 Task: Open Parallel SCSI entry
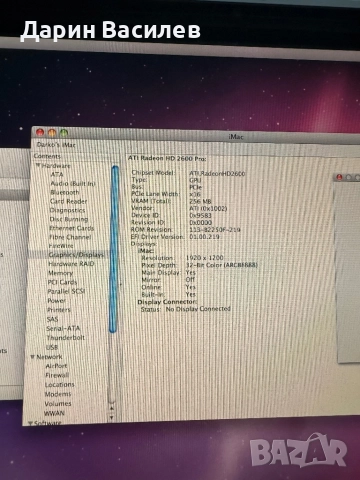tap(66, 291)
